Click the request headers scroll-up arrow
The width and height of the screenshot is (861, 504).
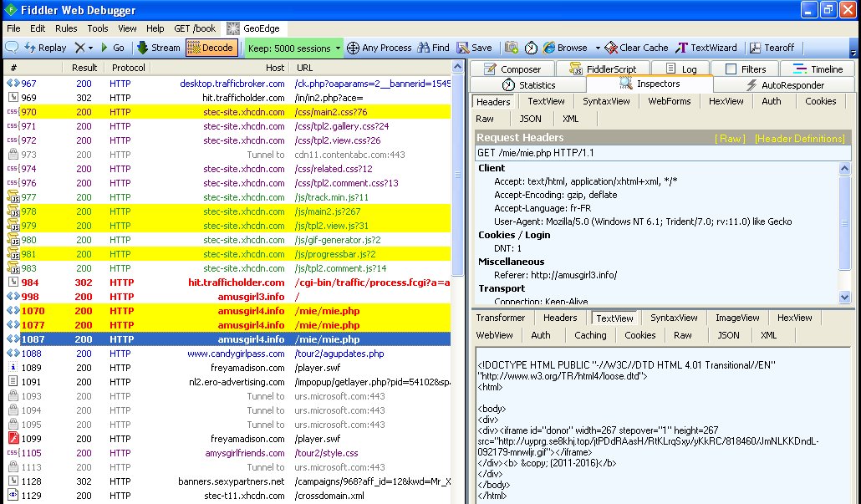(x=844, y=169)
